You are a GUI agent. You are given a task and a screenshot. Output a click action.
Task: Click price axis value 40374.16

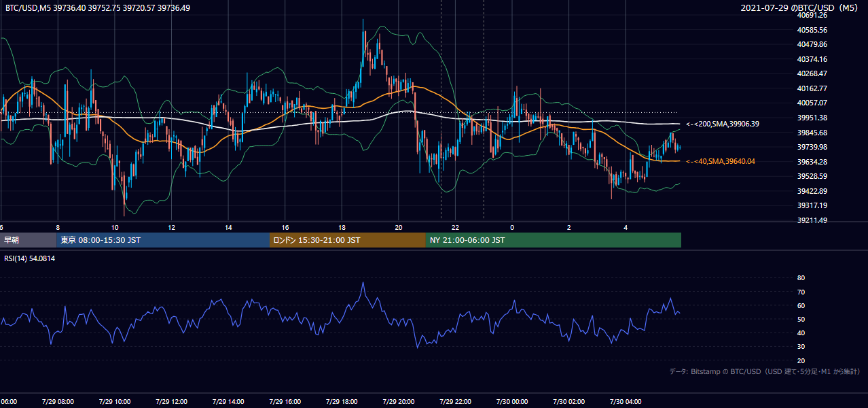(x=812, y=59)
